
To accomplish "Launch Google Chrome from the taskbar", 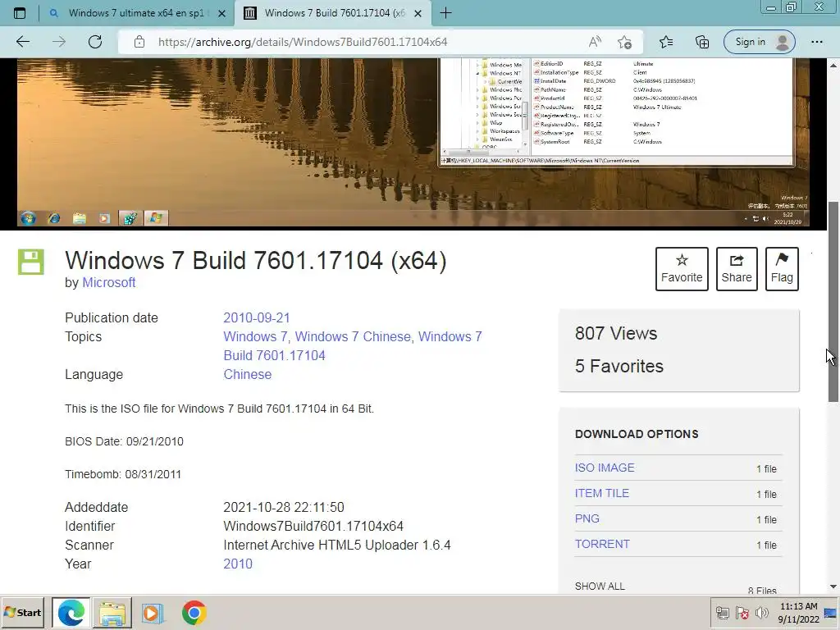I will click(x=194, y=613).
